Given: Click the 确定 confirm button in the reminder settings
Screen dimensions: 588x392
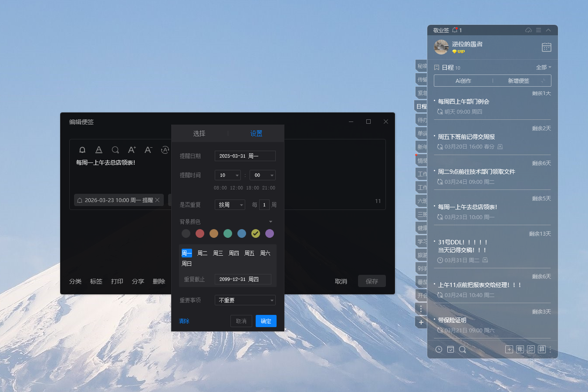Looking at the screenshot, I should 266,321.
